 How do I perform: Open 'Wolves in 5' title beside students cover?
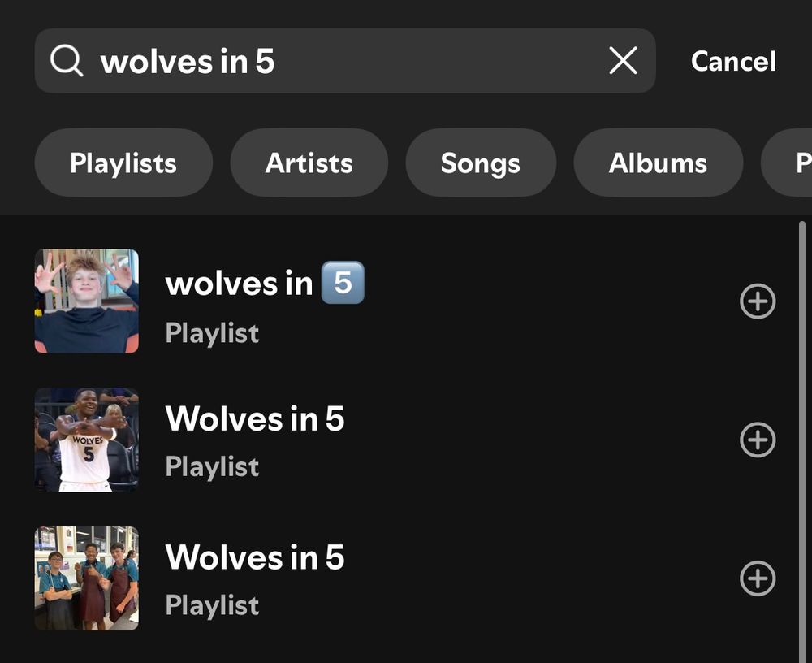(255, 557)
